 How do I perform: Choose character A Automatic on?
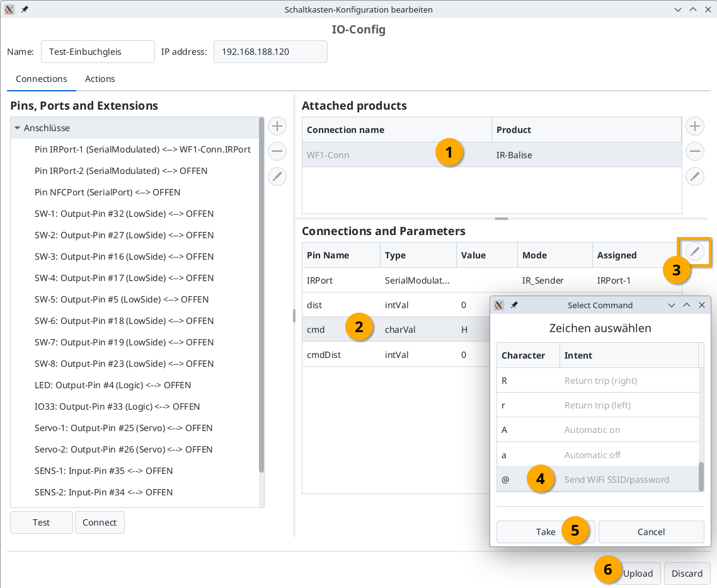pos(598,430)
